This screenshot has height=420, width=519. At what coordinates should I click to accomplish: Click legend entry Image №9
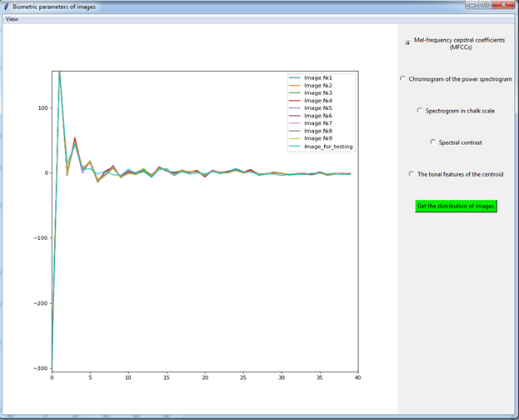point(311,138)
